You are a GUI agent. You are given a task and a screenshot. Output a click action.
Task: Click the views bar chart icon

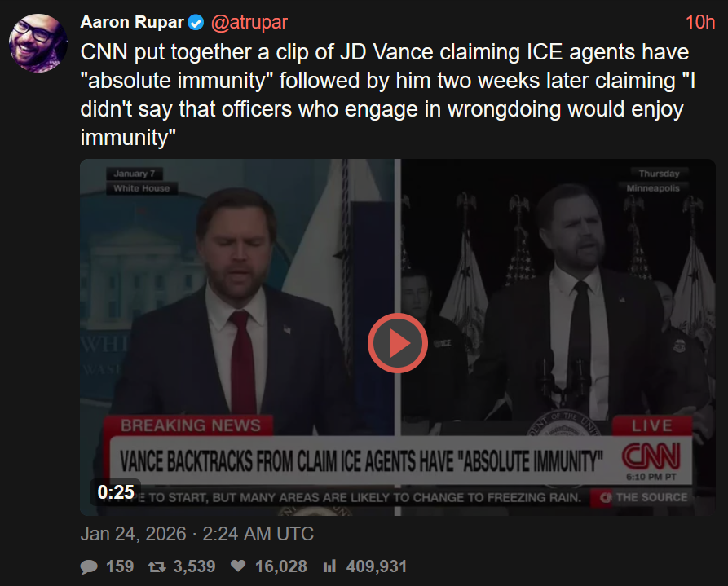pyautogui.click(x=329, y=566)
